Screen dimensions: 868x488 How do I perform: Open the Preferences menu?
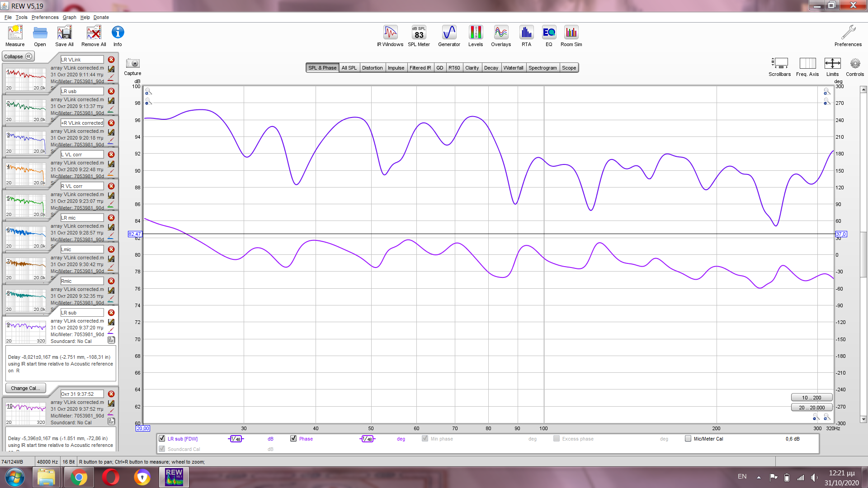coord(45,17)
